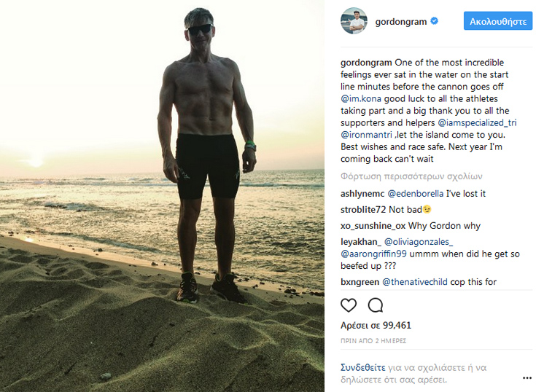Viewport: 536px width, 392px height.
Task: Open the gordongram username in header
Action: 400,22
